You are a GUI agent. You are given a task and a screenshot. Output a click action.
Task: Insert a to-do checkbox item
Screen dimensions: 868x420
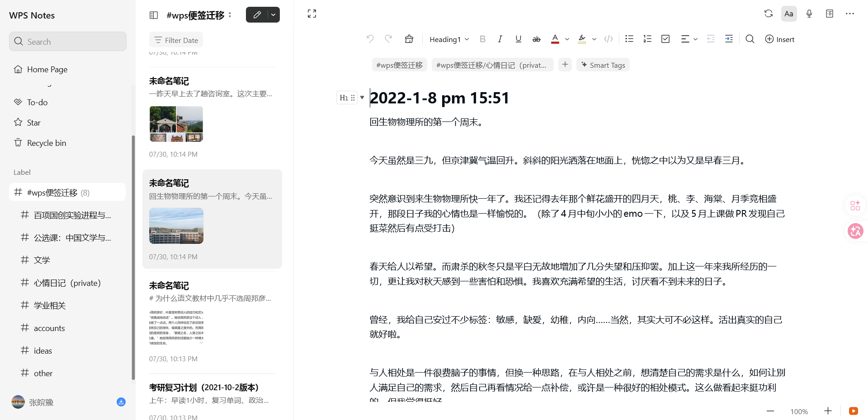click(665, 39)
